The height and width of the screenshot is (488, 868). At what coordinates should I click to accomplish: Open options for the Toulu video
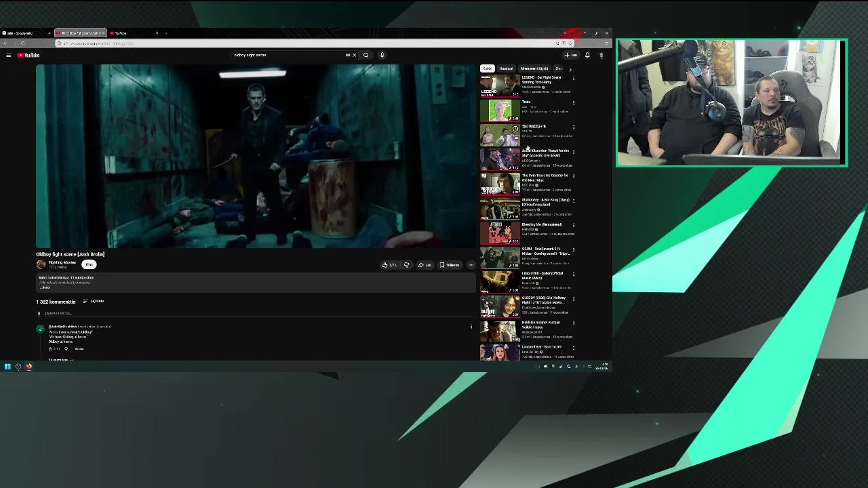[574, 103]
